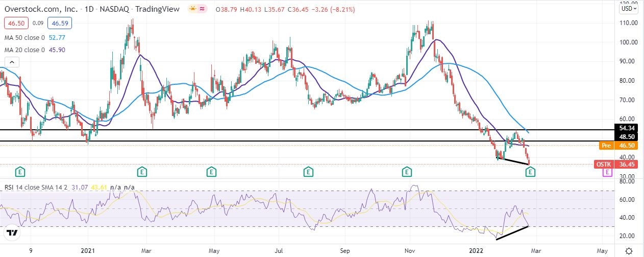644x257 pixels.
Task: Select the MA 50 close indicator legend
Action: tap(26, 37)
